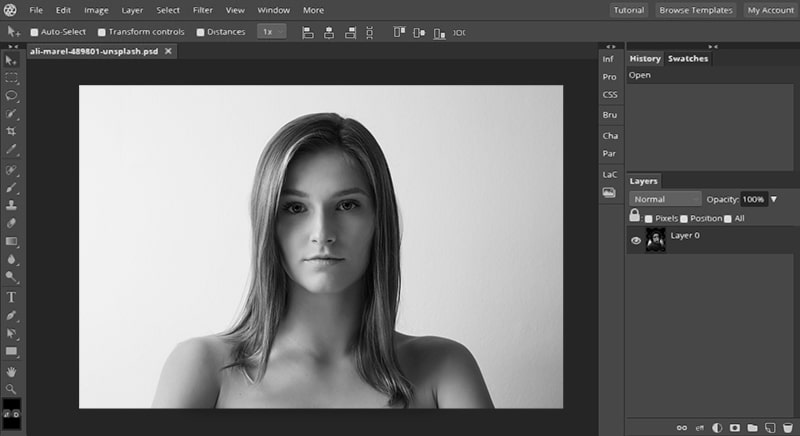Select the Hand tool
800x436 pixels.
coord(12,370)
